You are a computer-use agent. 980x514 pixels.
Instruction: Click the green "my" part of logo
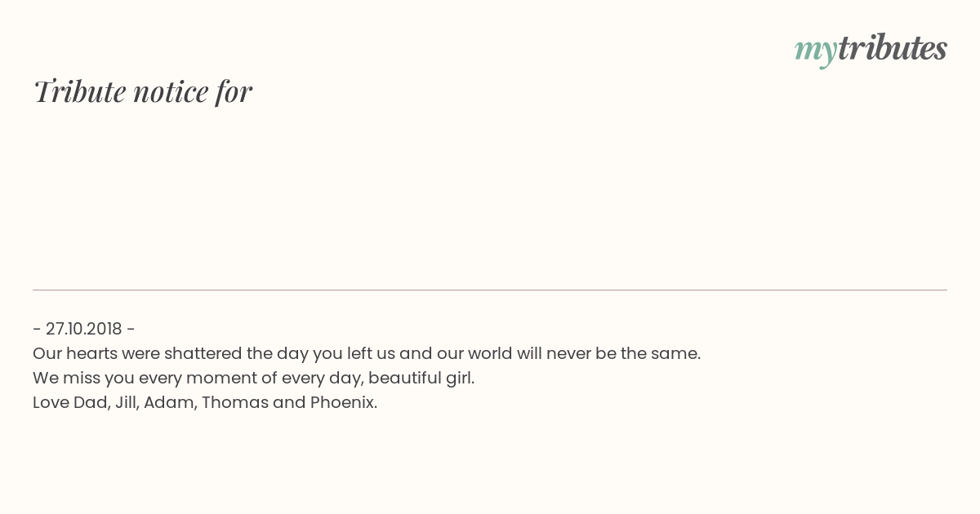[815, 52]
